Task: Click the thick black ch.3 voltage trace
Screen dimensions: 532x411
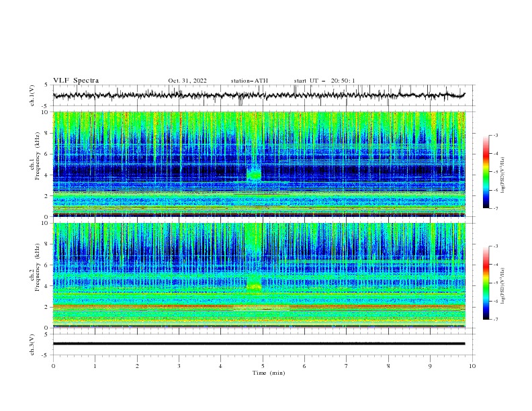Action: click(259, 344)
